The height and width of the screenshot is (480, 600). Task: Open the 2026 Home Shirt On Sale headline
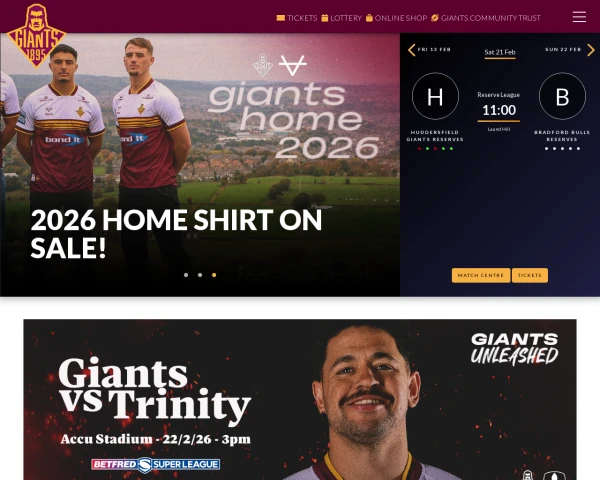click(176, 233)
